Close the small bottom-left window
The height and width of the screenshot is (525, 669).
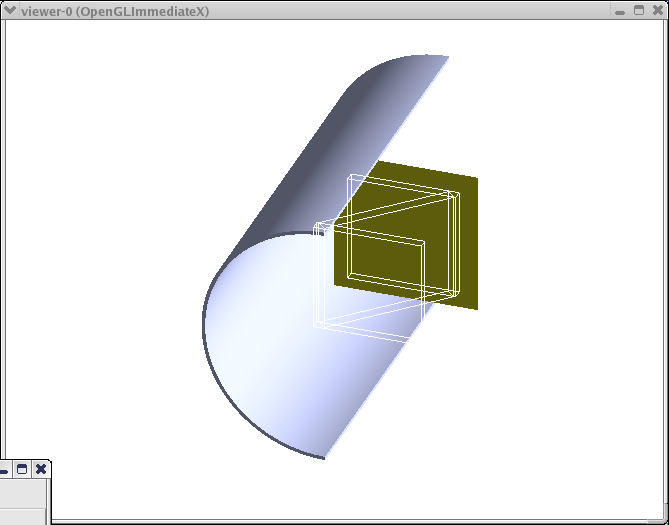pos(41,469)
